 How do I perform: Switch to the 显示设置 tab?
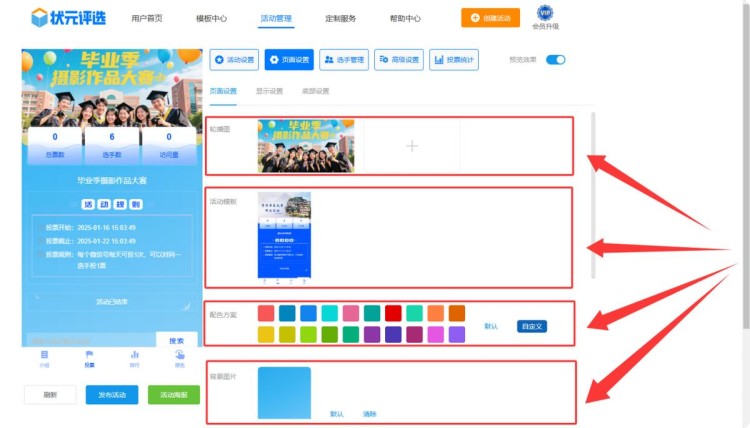coord(269,91)
